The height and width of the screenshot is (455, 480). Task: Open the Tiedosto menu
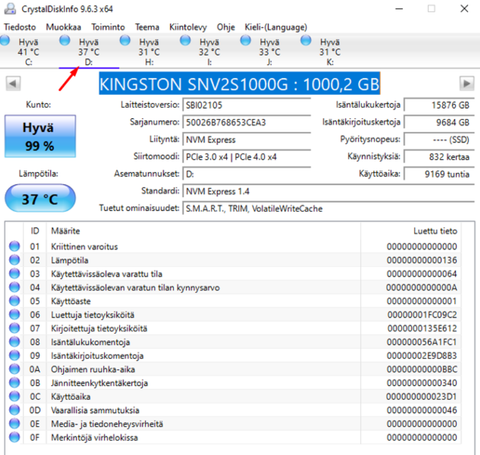[x=20, y=27]
